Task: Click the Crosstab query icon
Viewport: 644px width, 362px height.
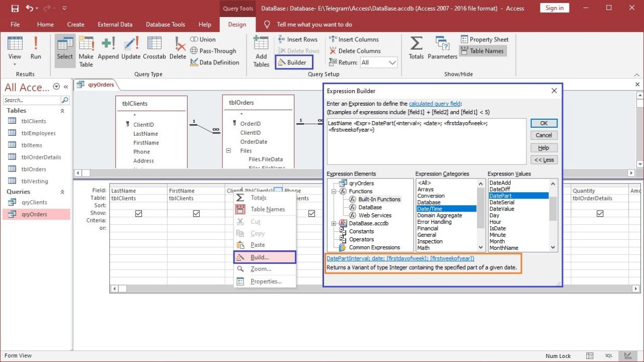Action: (x=154, y=49)
